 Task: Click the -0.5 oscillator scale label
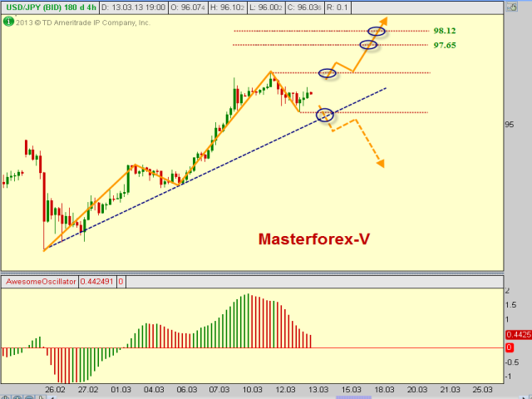coord(512,362)
